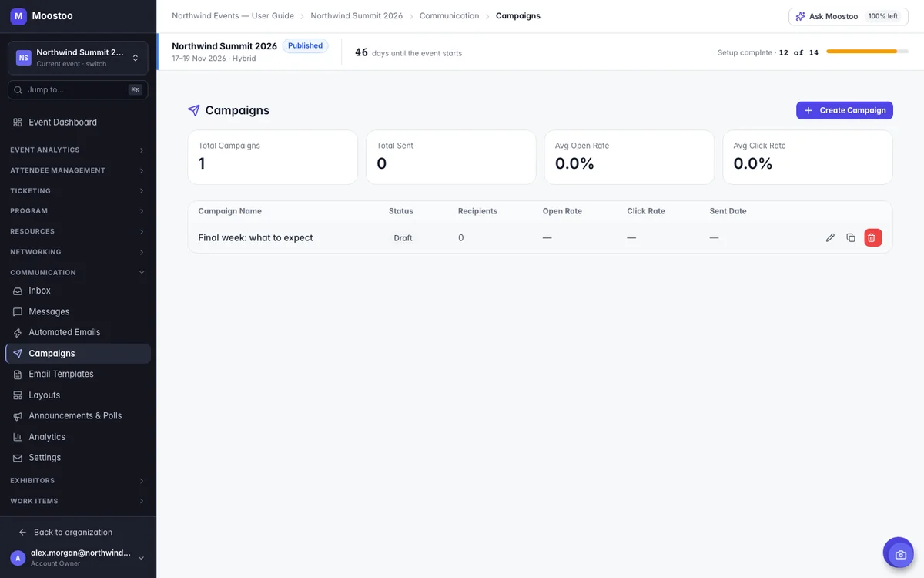Click the Jump to search field

(78, 90)
